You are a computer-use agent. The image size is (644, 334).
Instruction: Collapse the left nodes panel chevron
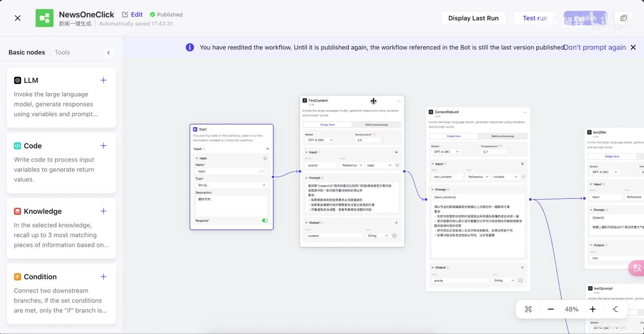[x=108, y=52]
